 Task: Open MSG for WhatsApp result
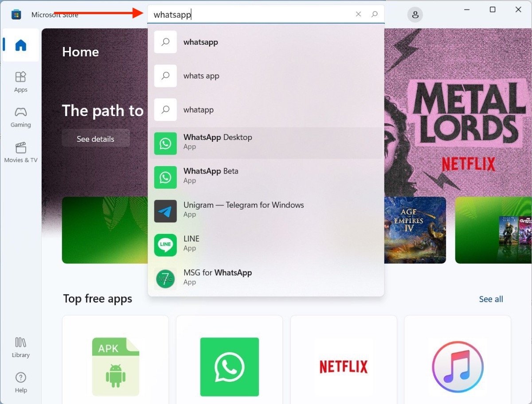tap(266, 278)
